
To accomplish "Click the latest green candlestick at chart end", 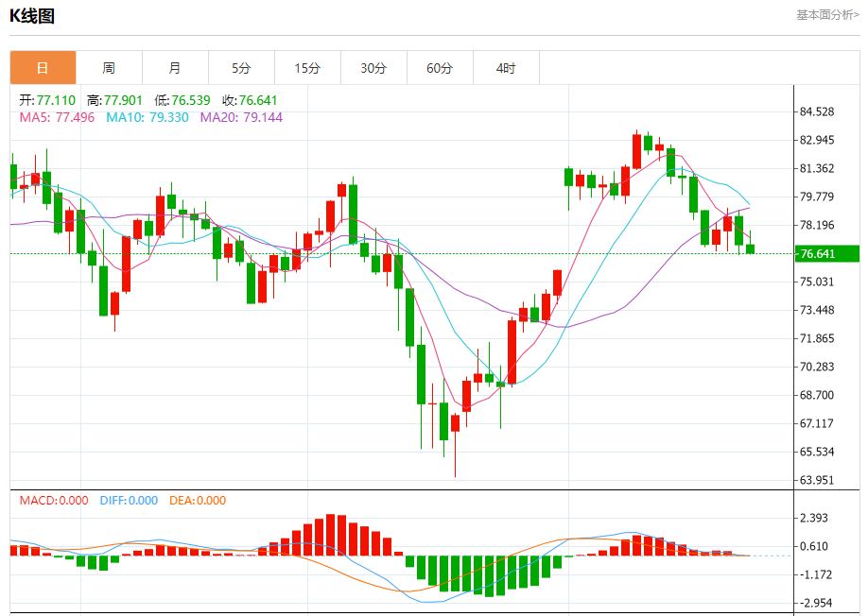I will tap(750, 248).
